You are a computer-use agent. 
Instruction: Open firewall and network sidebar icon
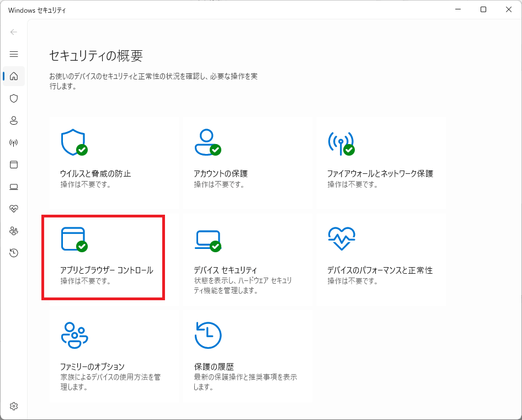[x=14, y=142]
